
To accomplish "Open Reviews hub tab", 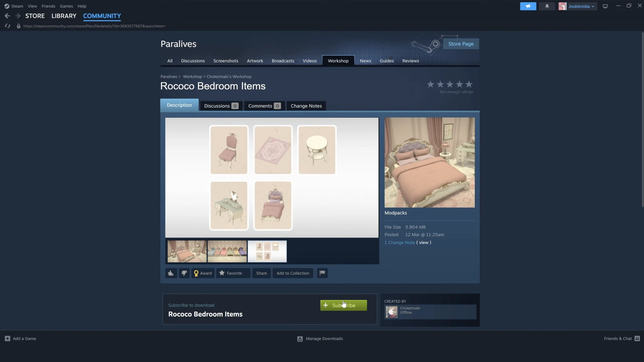I will (411, 61).
